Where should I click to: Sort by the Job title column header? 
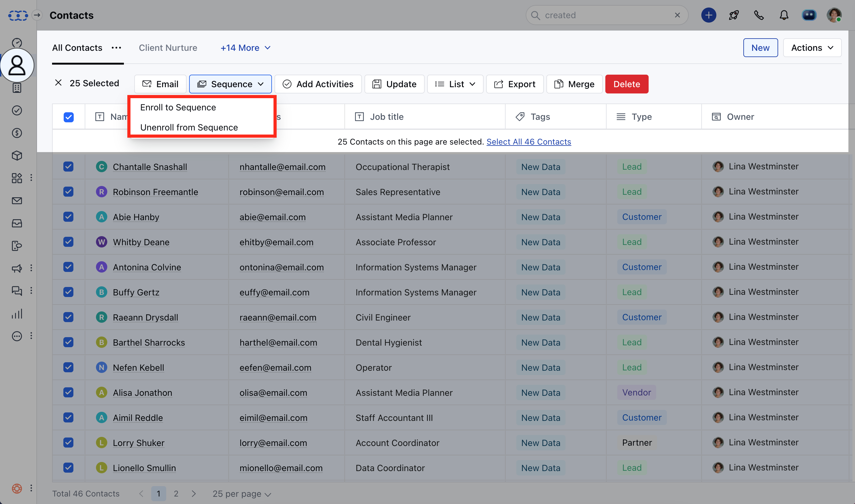coord(424,117)
